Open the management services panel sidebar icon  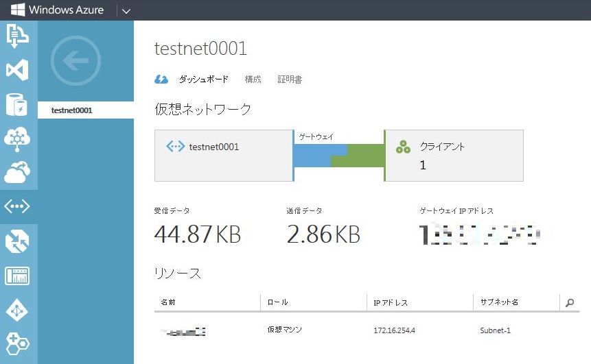(17, 276)
